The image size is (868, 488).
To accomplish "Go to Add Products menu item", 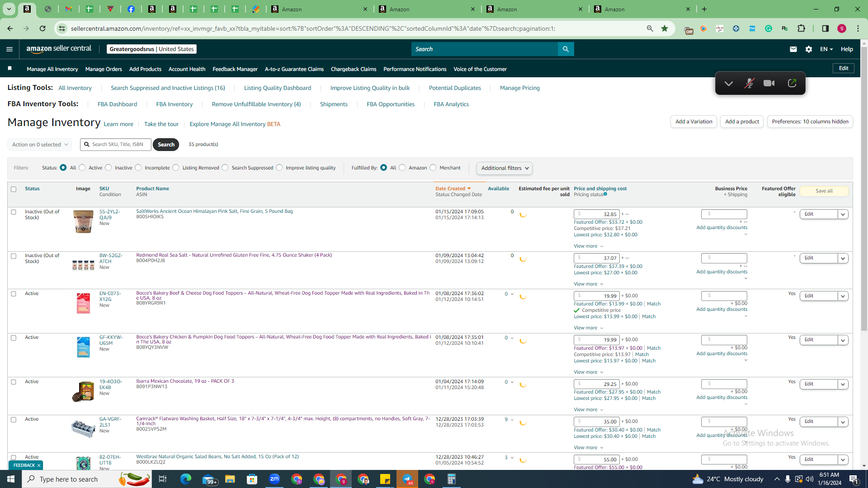I will (145, 69).
